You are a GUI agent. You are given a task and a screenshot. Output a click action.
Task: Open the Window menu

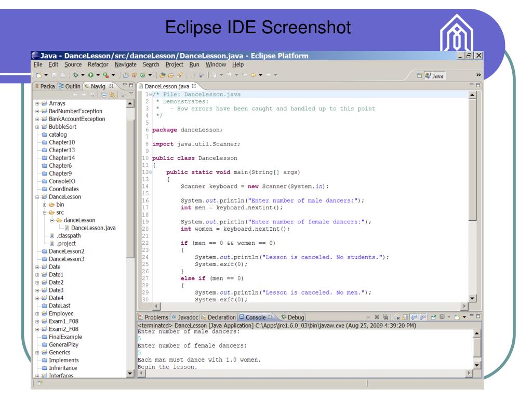[x=216, y=64]
